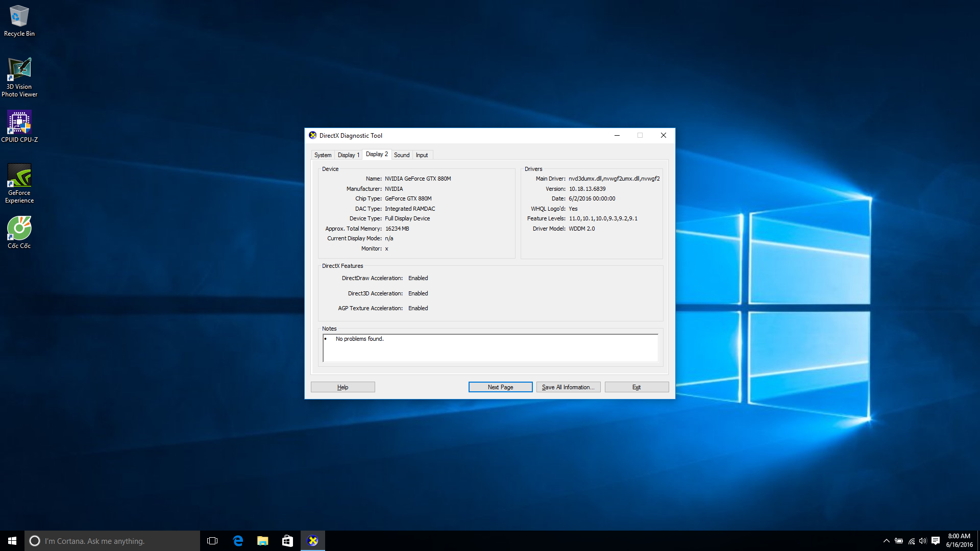Launch Cốc Cốc browser shortcut
The width and height of the screenshot is (980, 551).
tap(19, 232)
